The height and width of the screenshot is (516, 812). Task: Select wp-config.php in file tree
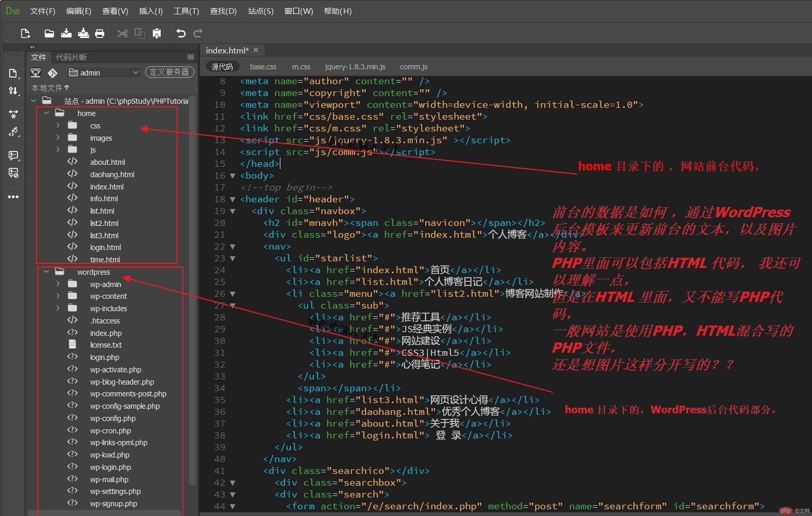pyautogui.click(x=112, y=418)
